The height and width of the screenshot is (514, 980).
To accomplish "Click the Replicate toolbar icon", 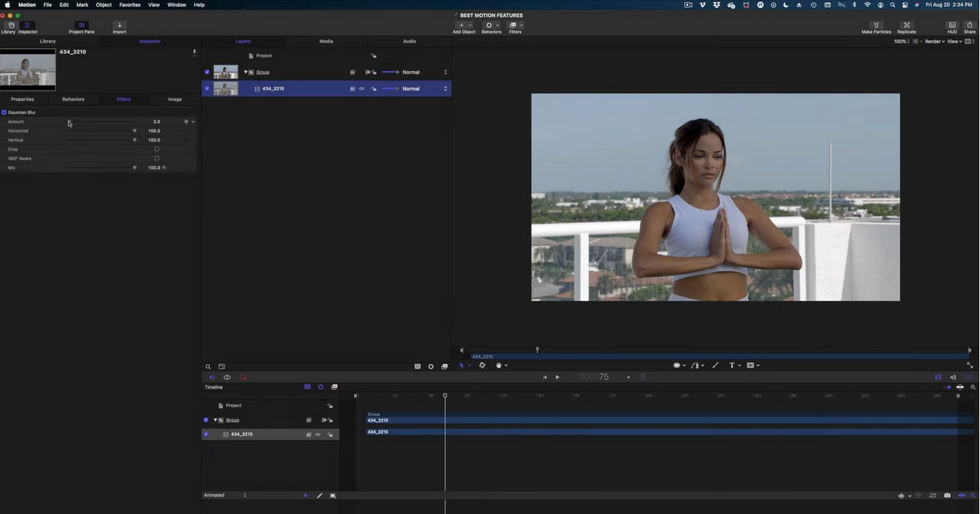I will 906,28.
